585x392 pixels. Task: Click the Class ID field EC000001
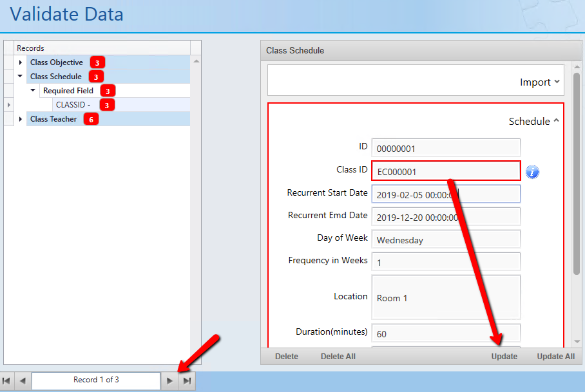click(x=446, y=171)
